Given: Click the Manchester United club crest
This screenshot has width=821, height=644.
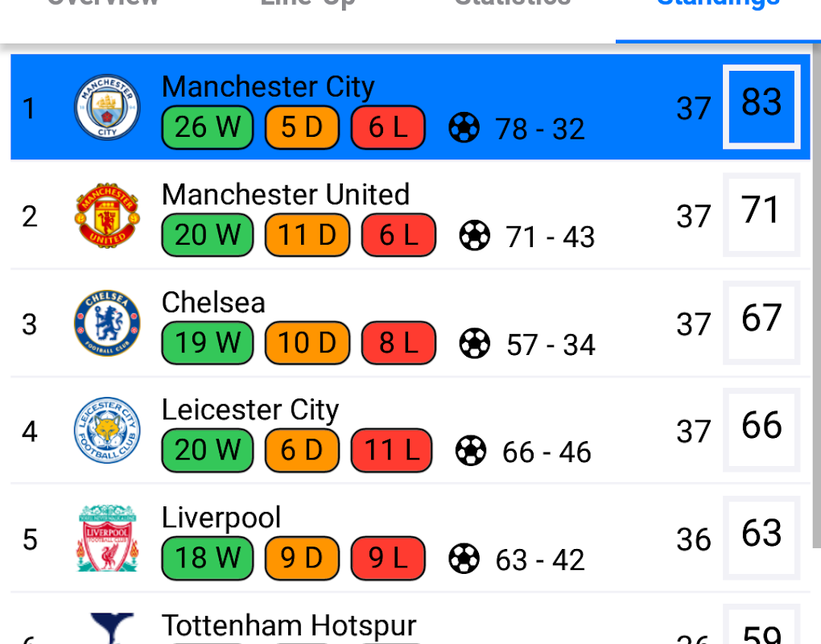Looking at the screenshot, I should pos(107,216).
